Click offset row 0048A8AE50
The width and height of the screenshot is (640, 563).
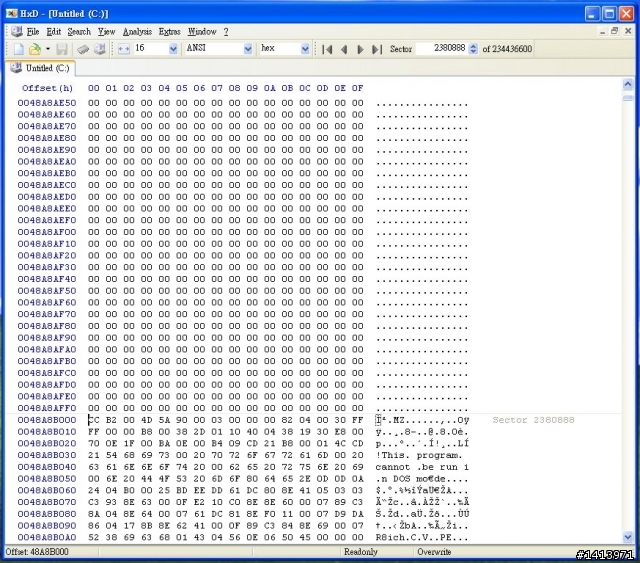47,103
